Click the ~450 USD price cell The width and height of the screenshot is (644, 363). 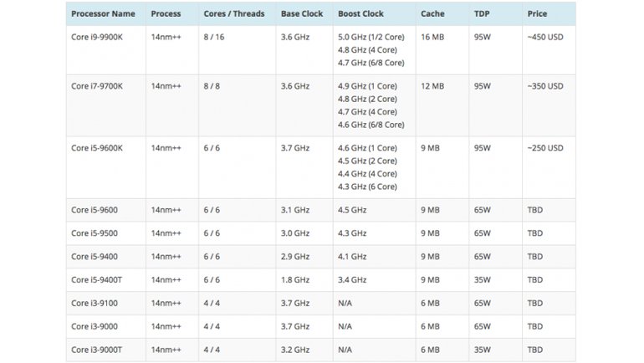(545, 38)
